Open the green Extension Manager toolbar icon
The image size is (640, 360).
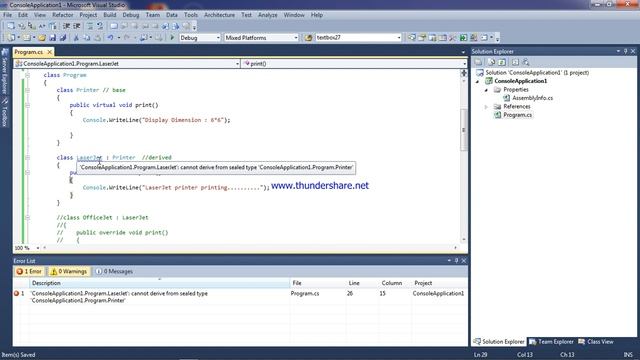(x=463, y=38)
